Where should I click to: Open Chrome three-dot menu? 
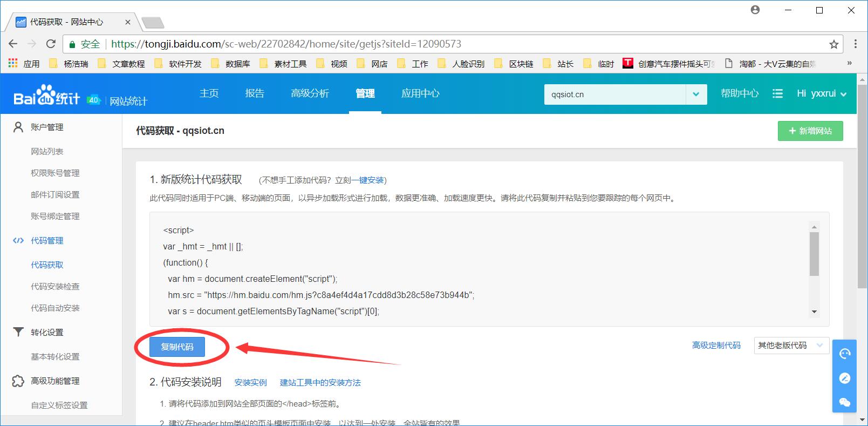point(856,44)
